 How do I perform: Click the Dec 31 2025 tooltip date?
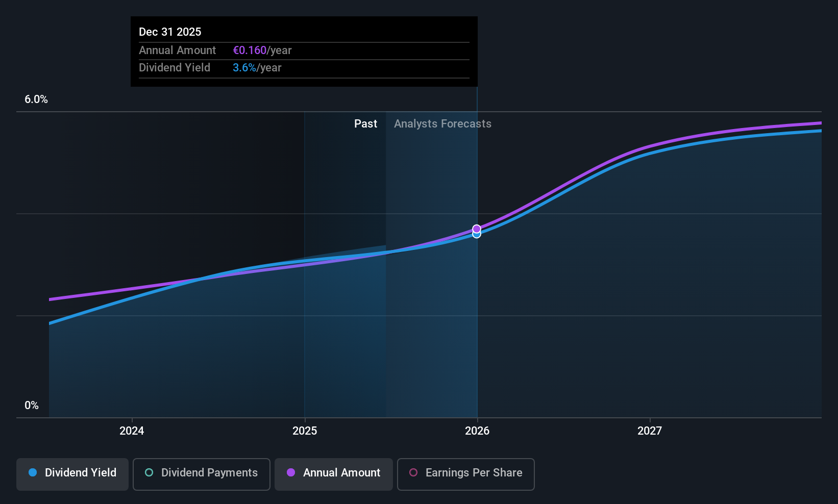click(170, 32)
